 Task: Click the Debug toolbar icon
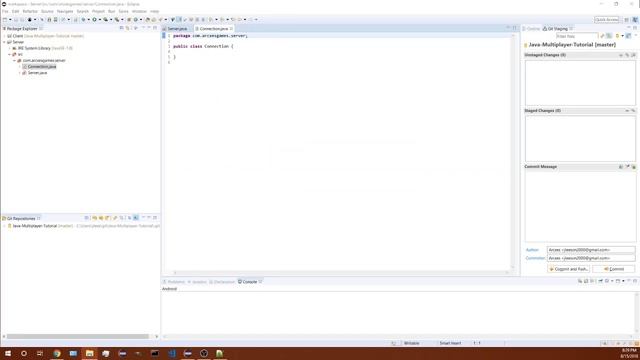click(x=83, y=20)
